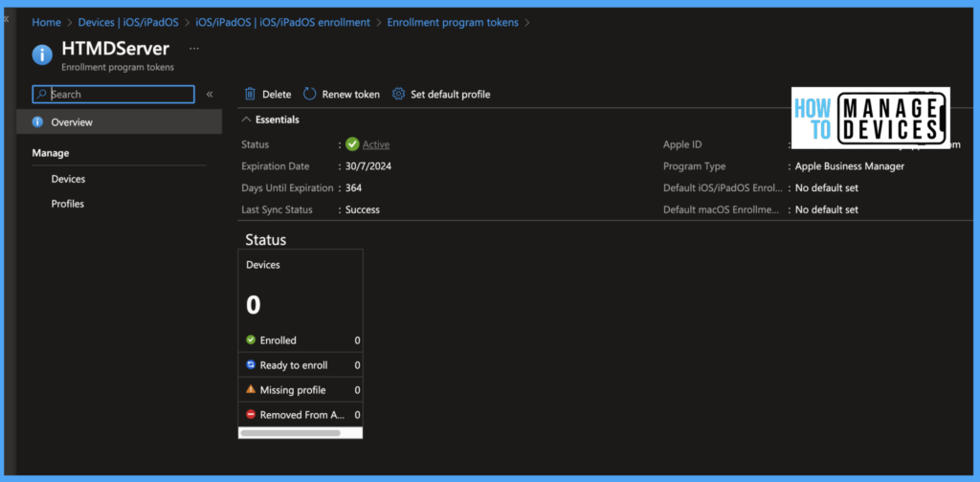The width and height of the screenshot is (980, 482).
Task: Click the Devices tile horizontal scrollbar
Action: point(290,432)
